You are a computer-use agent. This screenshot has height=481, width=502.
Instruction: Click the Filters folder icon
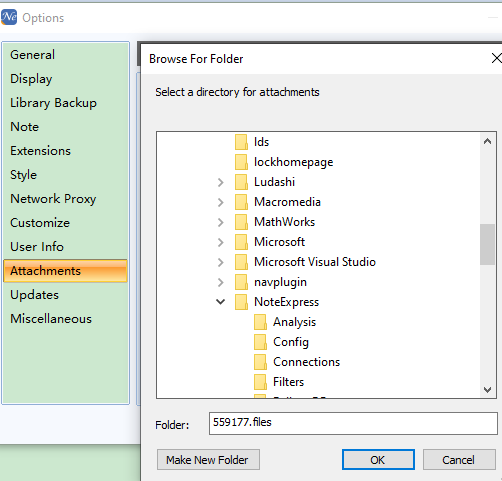pos(260,382)
